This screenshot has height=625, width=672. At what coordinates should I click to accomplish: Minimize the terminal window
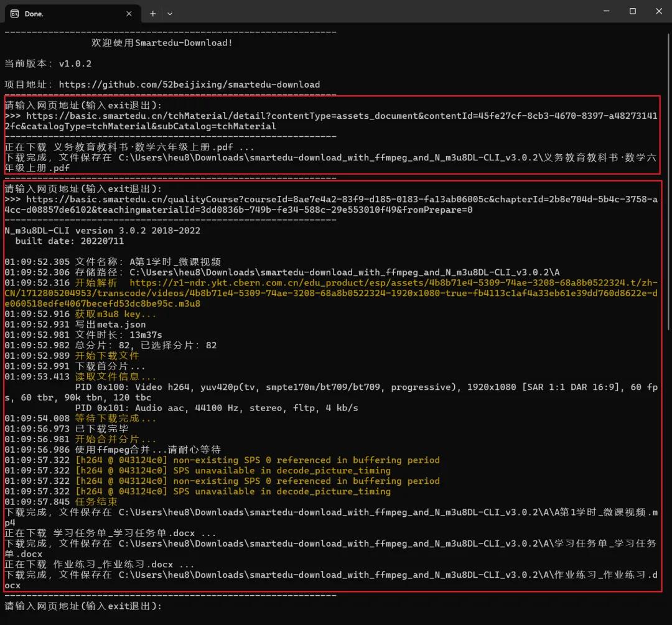(606, 11)
